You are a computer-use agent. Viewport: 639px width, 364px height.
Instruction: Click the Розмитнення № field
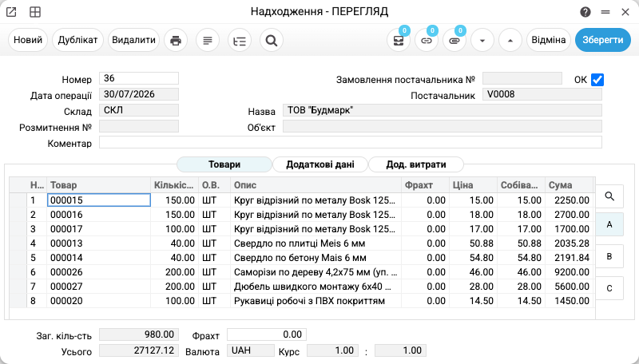coord(139,126)
